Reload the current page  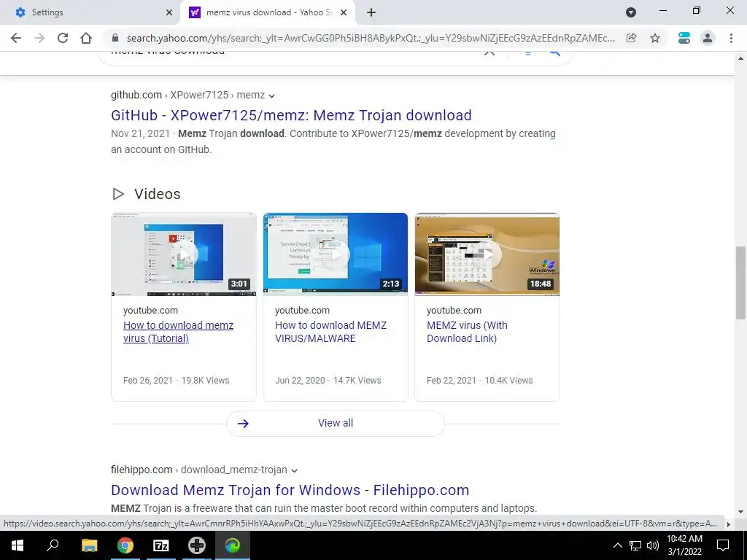63,38
